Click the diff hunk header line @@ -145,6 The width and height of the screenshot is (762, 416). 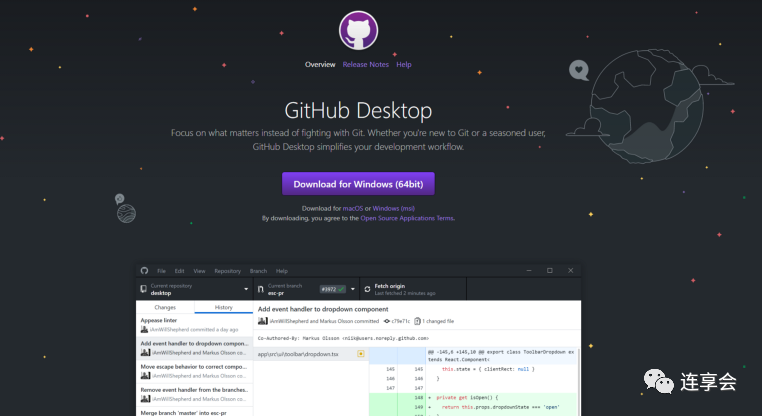click(x=502, y=355)
